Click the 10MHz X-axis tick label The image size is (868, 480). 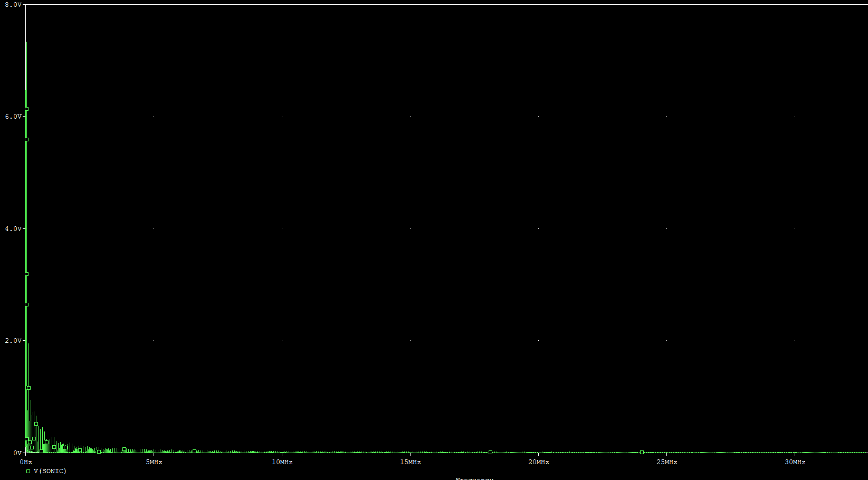(x=282, y=462)
